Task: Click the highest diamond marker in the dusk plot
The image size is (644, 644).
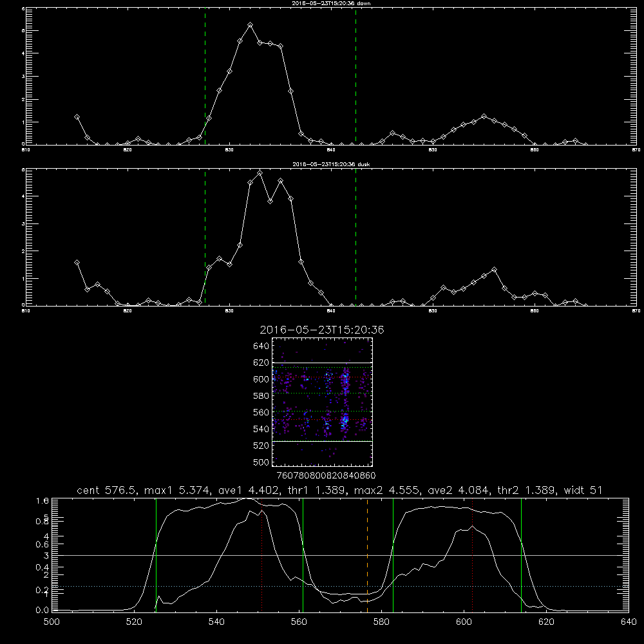Action: (260, 173)
